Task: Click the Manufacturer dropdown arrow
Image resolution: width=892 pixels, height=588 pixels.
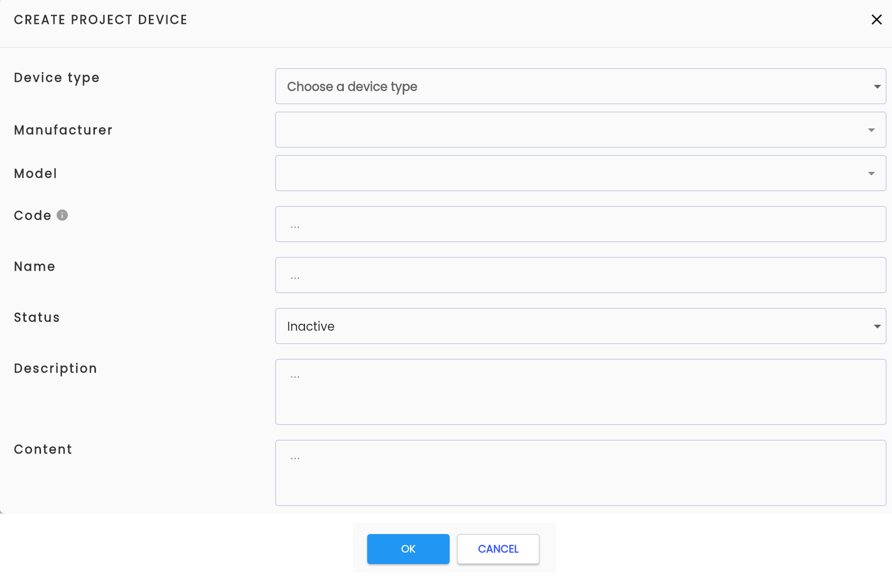Action: 872,130
